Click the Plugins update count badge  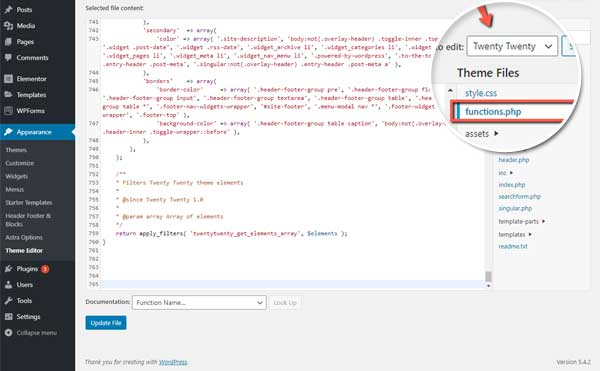(x=45, y=269)
